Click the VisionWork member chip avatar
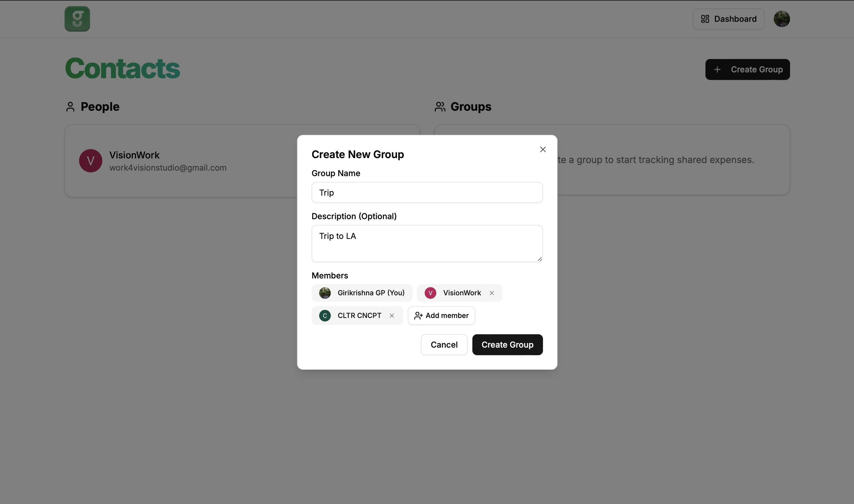This screenshot has height=504, width=854. pos(430,293)
